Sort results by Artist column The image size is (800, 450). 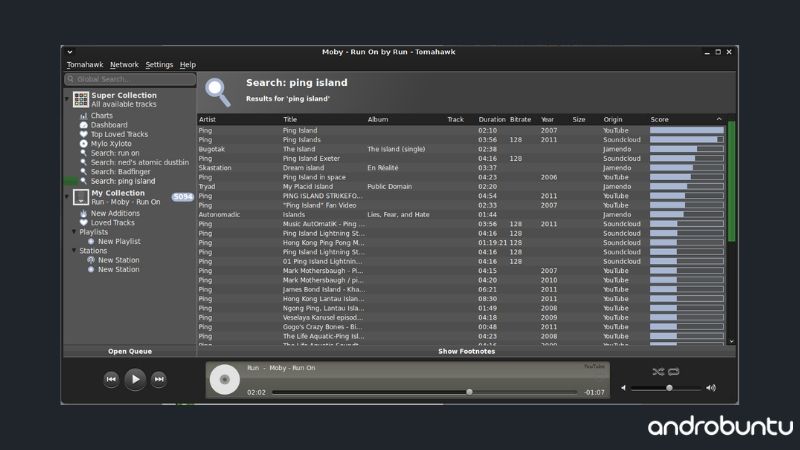coord(207,119)
